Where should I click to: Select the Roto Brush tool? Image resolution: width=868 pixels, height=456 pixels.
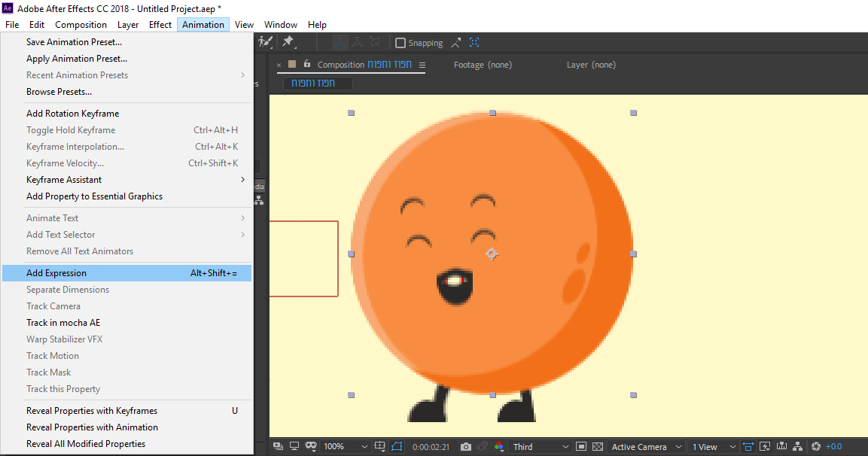click(x=265, y=43)
